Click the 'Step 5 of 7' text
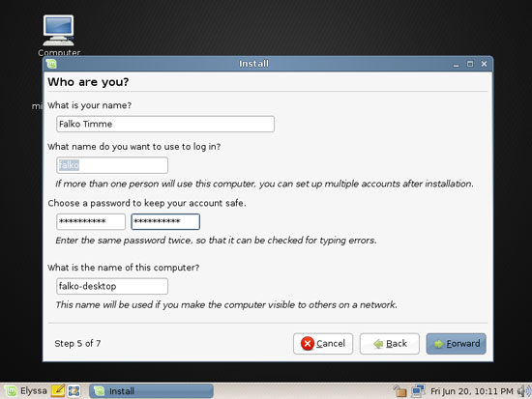The height and width of the screenshot is (399, 532). (x=77, y=343)
